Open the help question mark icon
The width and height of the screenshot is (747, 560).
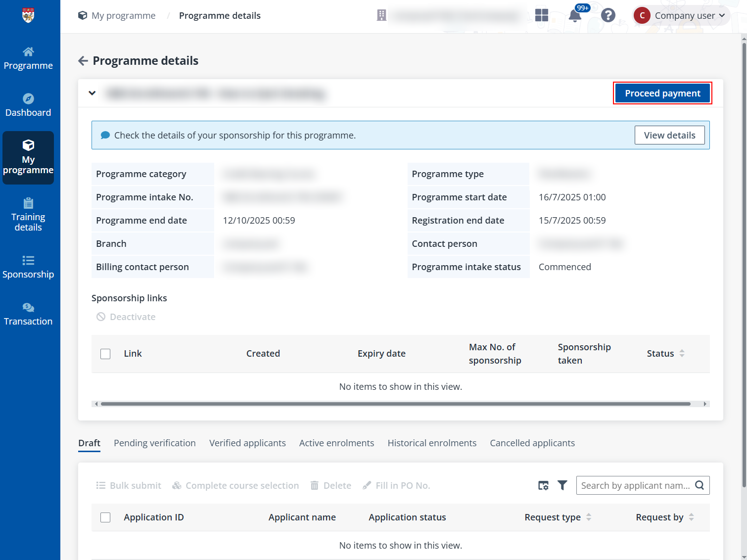(608, 16)
